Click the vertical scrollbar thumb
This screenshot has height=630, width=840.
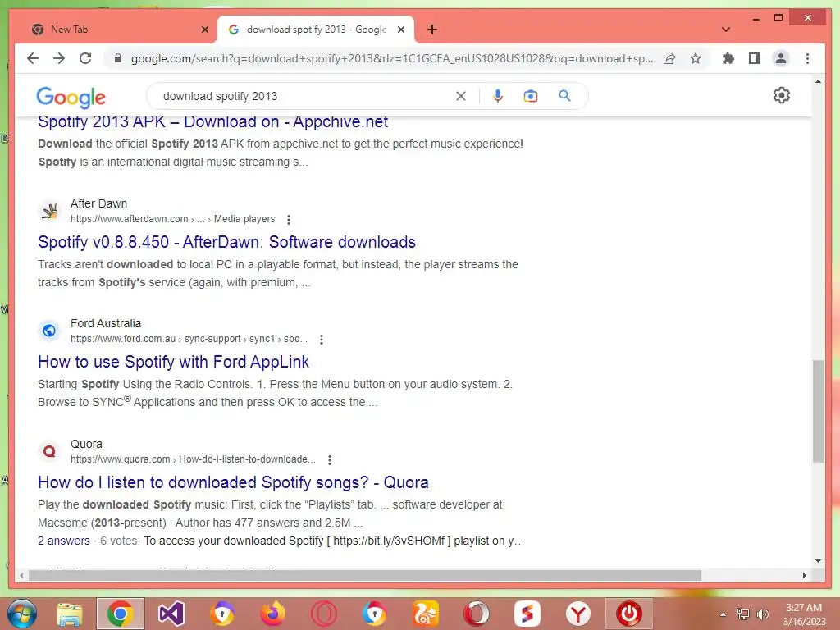(x=818, y=412)
